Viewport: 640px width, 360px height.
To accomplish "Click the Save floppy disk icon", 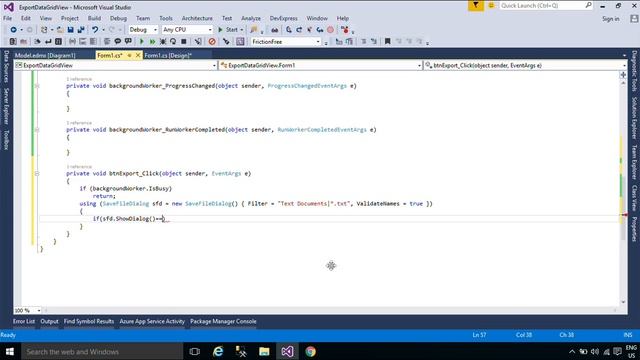I will tap(70, 30).
